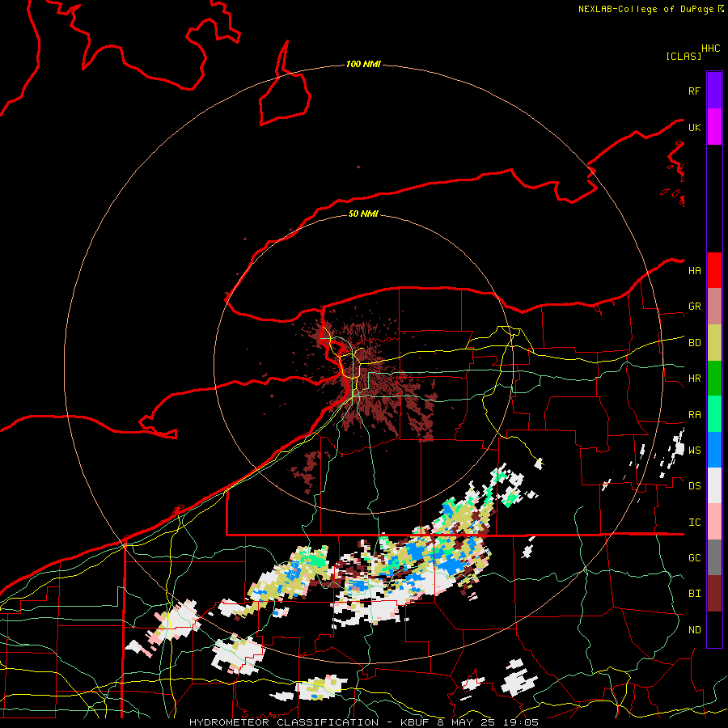Viewport: 728px width, 728px height.
Task: Click the HHC product label
Action: (x=710, y=49)
